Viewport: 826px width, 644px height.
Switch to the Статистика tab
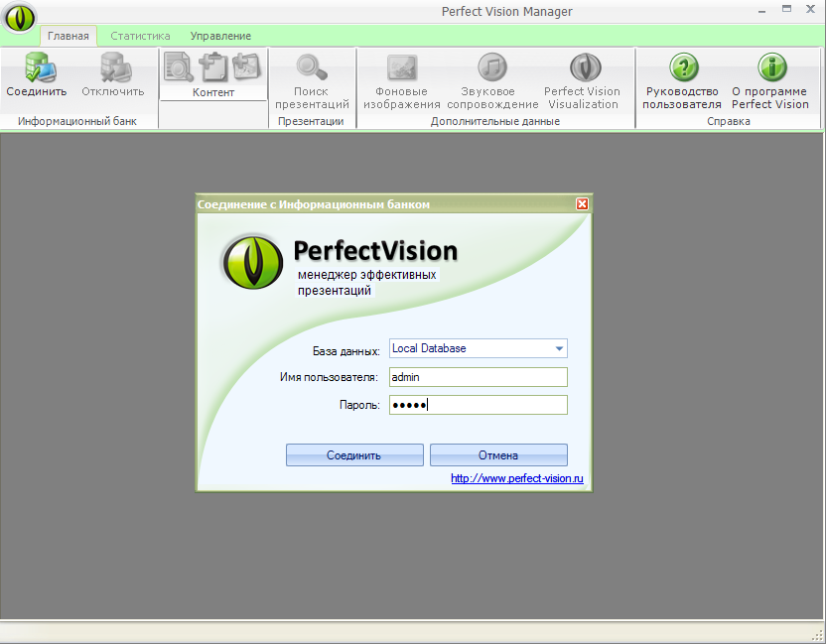(x=140, y=36)
